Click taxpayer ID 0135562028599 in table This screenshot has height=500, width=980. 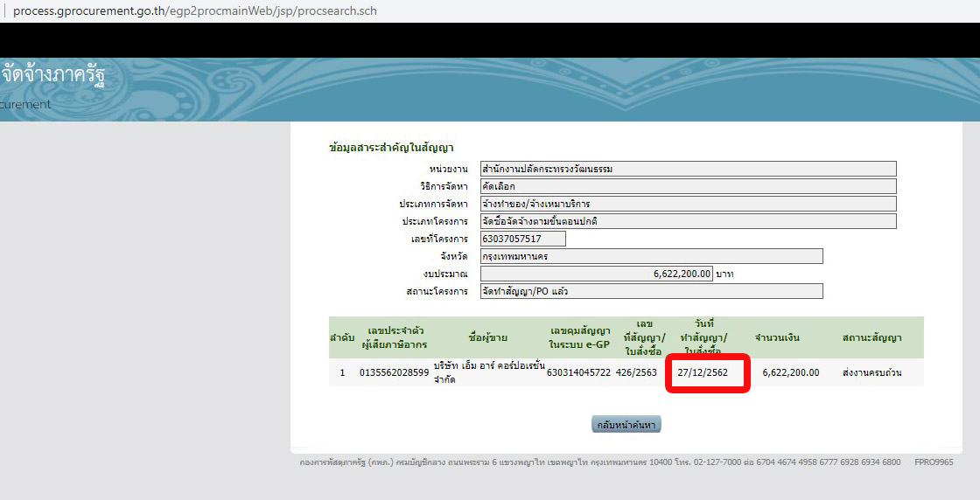394,372
